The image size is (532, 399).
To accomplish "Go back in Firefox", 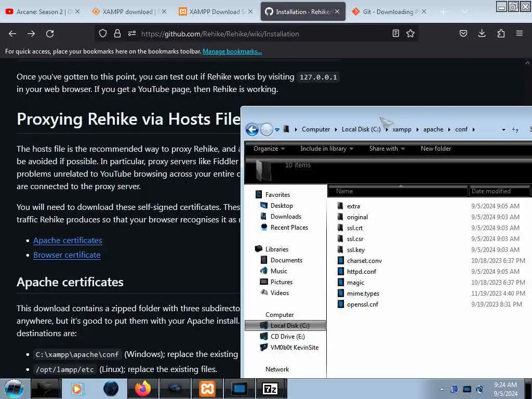I will 12,34.
